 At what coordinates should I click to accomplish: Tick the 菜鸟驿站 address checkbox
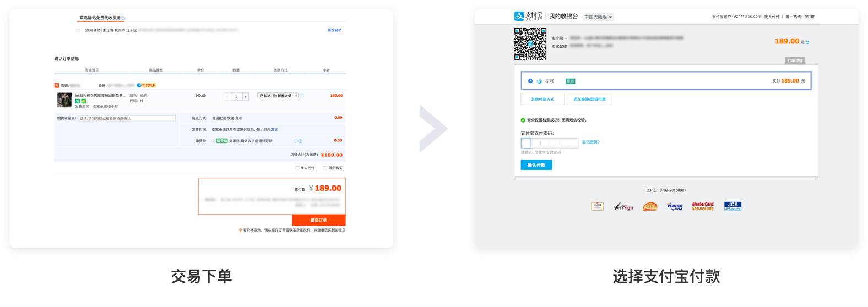[78, 31]
